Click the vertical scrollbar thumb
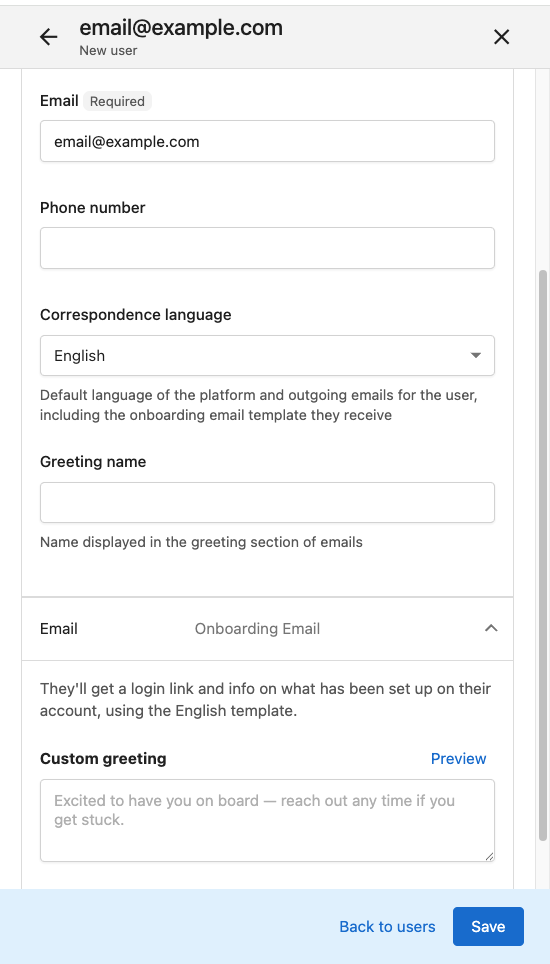Viewport: 550px width, 964px height. click(543, 555)
